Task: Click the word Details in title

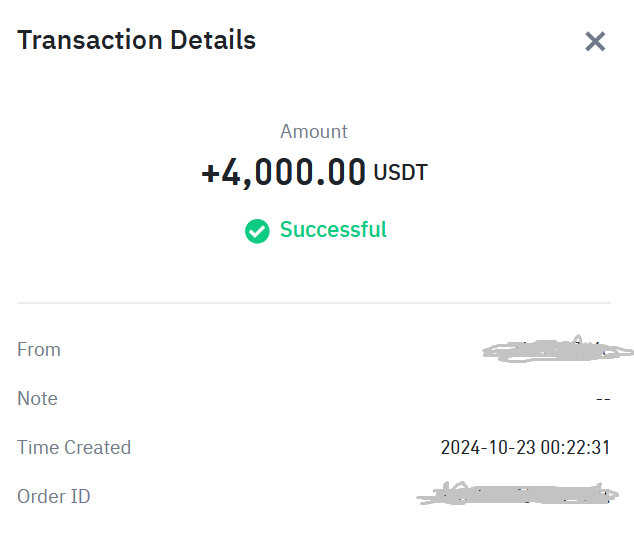Action: [213, 40]
